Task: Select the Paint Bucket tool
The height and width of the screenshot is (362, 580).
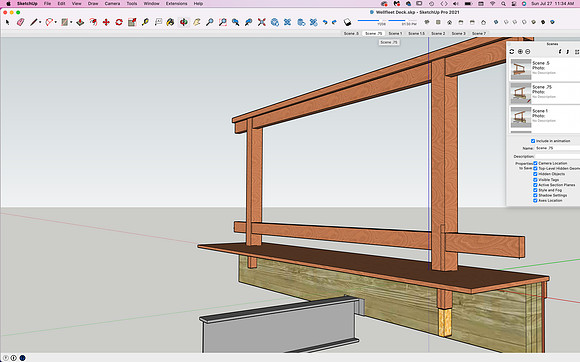Action: tap(170, 23)
